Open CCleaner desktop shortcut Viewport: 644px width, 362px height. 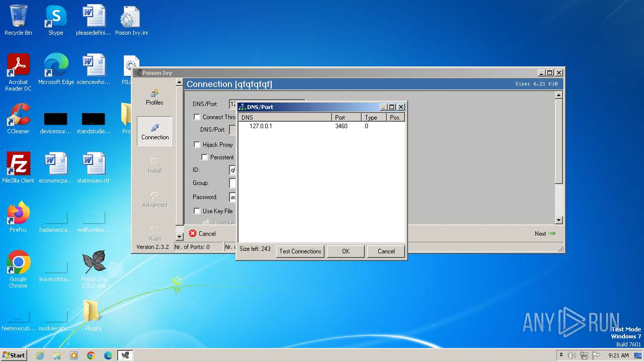tap(18, 119)
